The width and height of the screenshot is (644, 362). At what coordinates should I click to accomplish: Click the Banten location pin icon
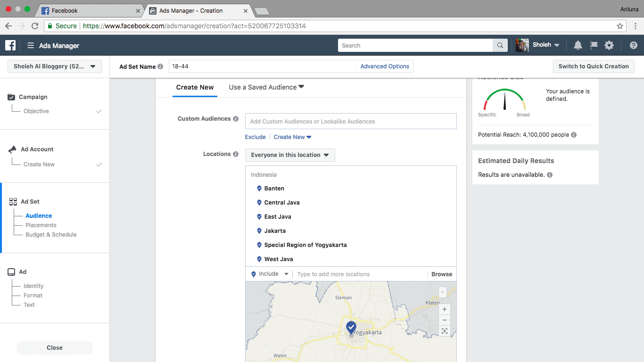click(x=259, y=189)
